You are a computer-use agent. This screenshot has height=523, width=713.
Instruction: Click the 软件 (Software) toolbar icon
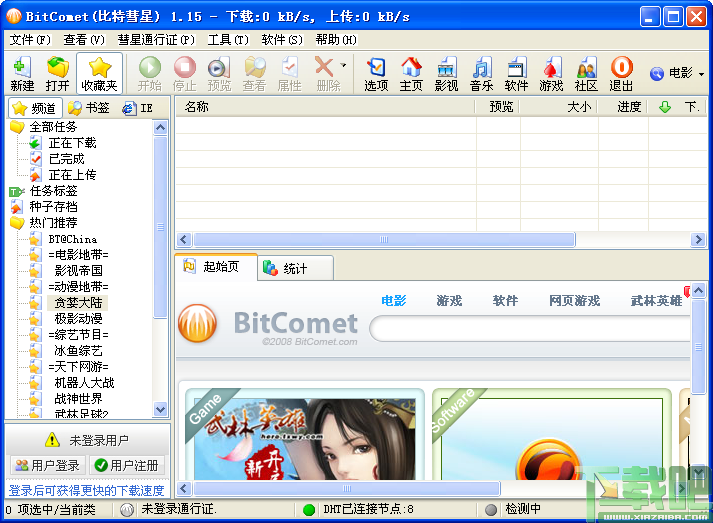516,73
